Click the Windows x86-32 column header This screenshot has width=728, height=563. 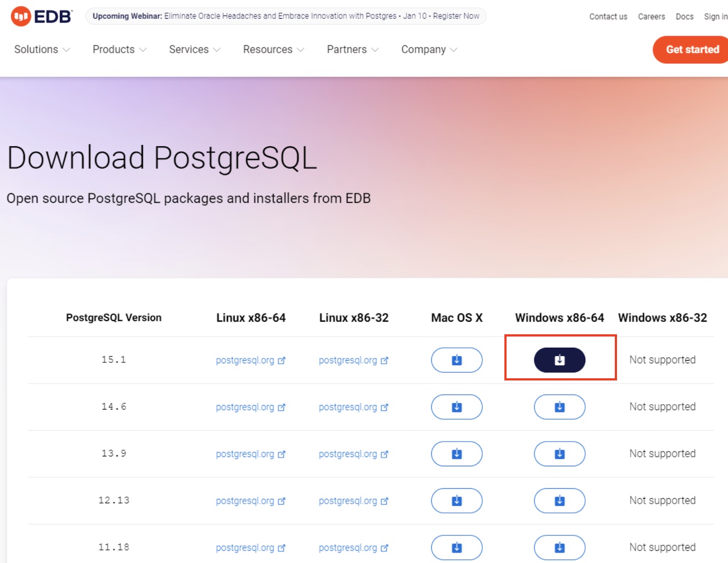pyautogui.click(x=663, y=318)
